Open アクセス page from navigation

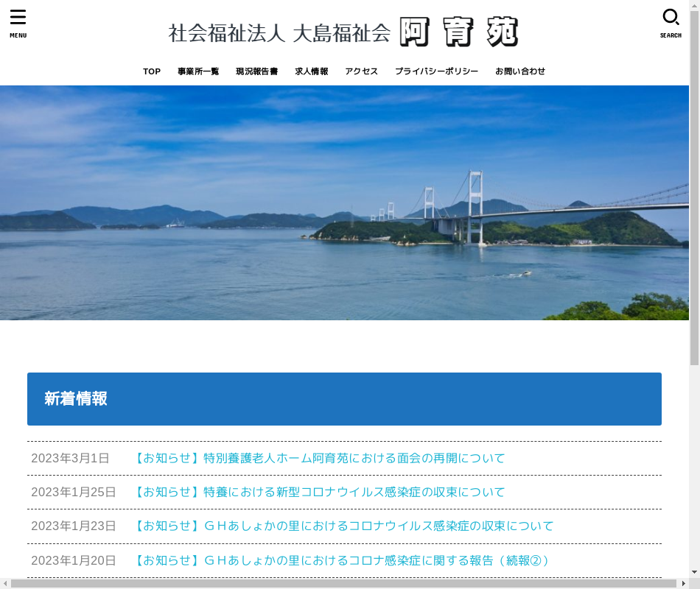361,71
